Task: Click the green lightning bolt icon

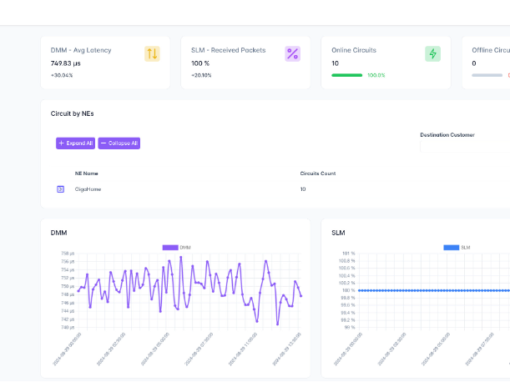Action: pyautogui.click(x=433, y=54)
